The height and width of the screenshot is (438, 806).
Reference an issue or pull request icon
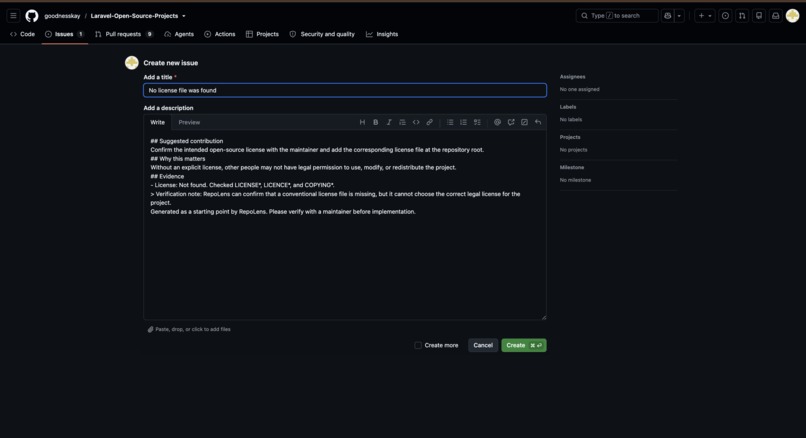pos(511,122)
